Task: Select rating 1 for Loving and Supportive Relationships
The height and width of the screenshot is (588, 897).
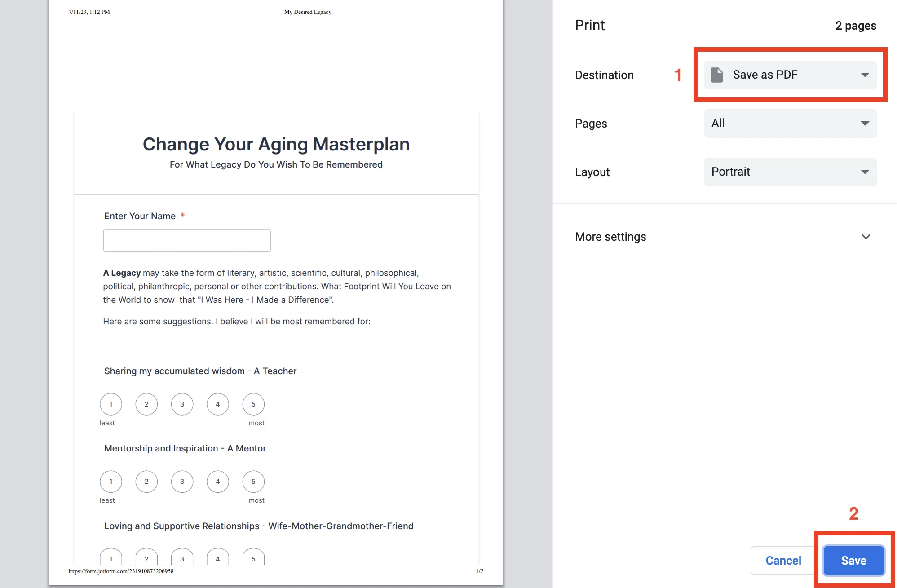Action: click(110, 558)
